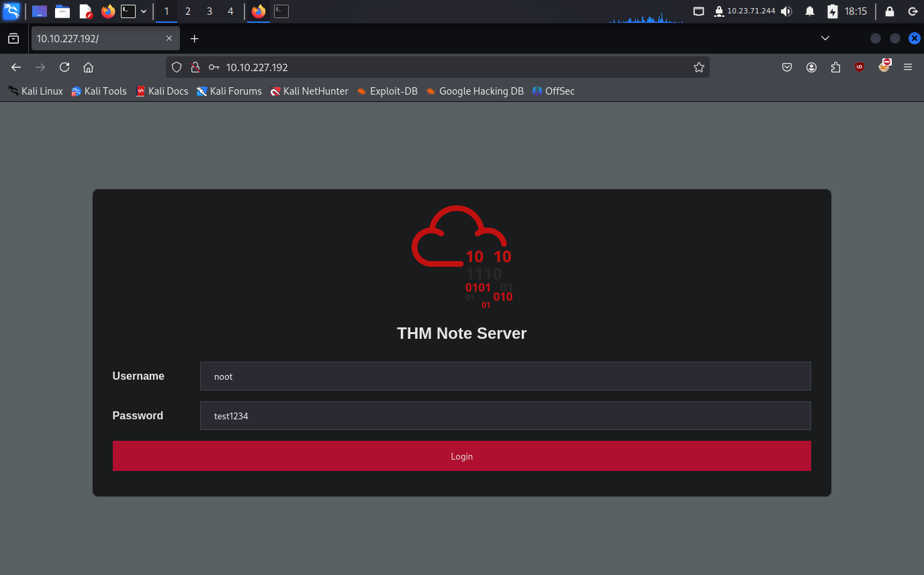Open the new tab plus button
The image size is (924, 575).
pyautogui.click(x=195, y=39)
